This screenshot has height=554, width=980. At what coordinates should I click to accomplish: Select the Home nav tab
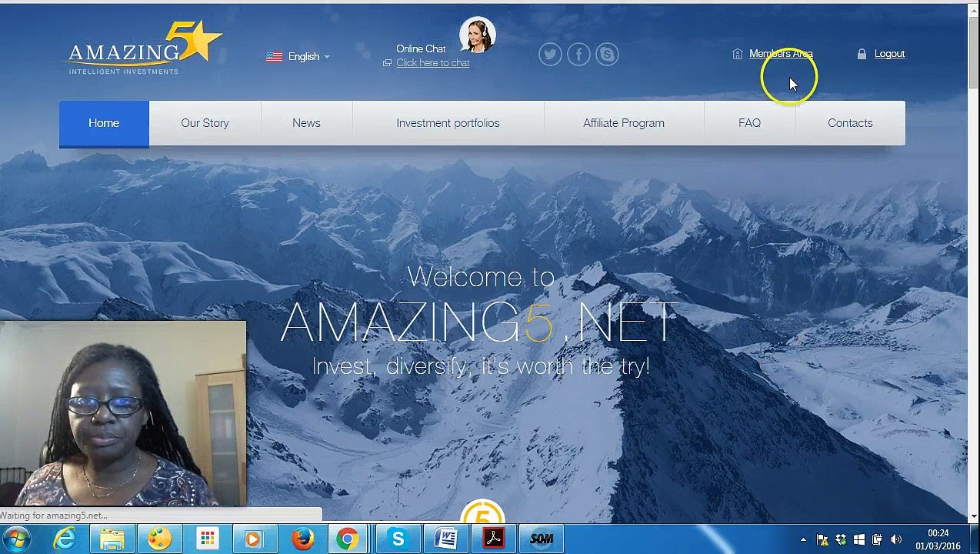(x=104, y=123)
